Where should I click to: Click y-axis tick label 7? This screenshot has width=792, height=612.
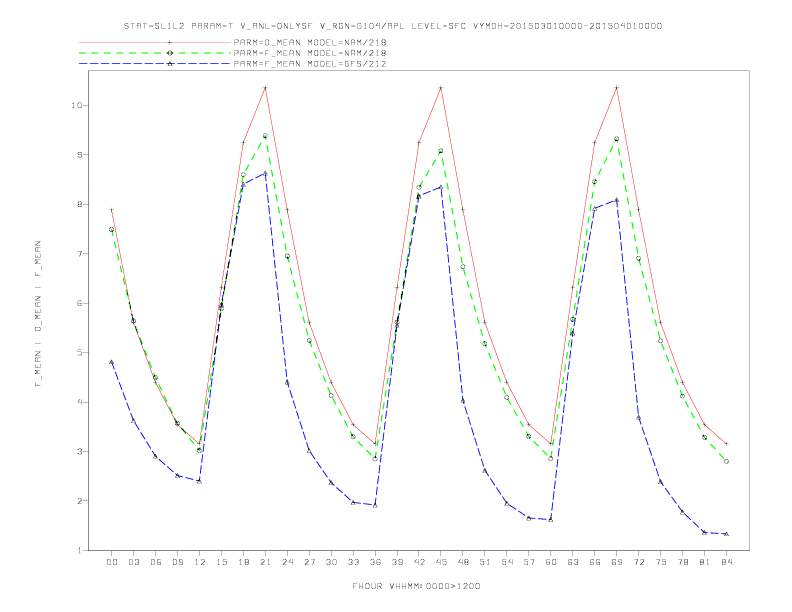(x=79, y=254)
